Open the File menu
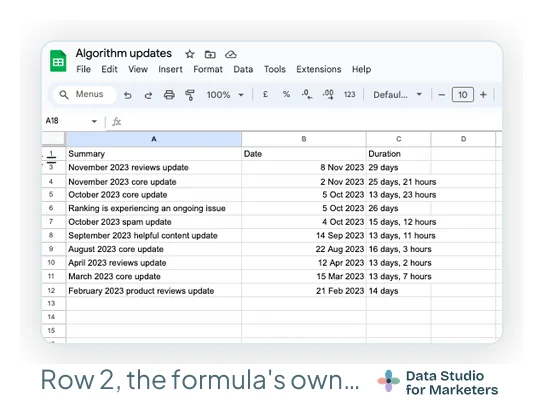The height and width of the screenshot is (418, 543). click(x=83, y=69)
